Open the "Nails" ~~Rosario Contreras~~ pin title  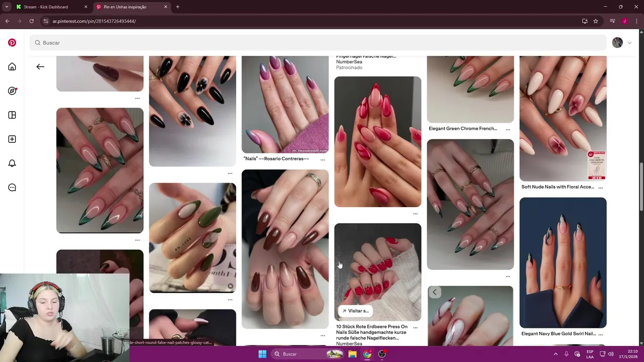tap(276, 159)
